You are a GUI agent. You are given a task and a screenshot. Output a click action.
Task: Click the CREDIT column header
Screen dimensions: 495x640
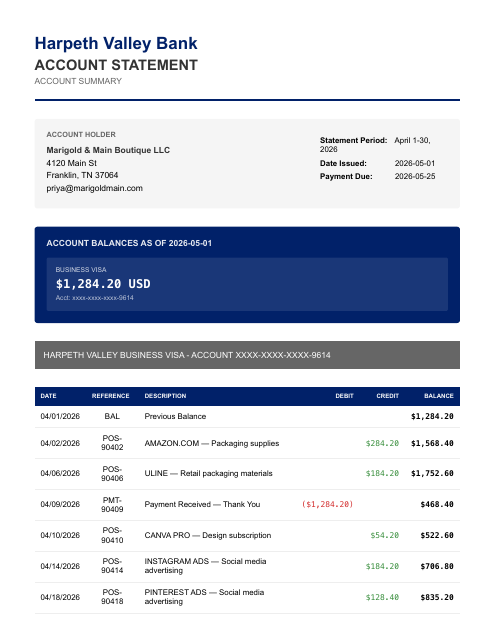[x=387, y=396]
